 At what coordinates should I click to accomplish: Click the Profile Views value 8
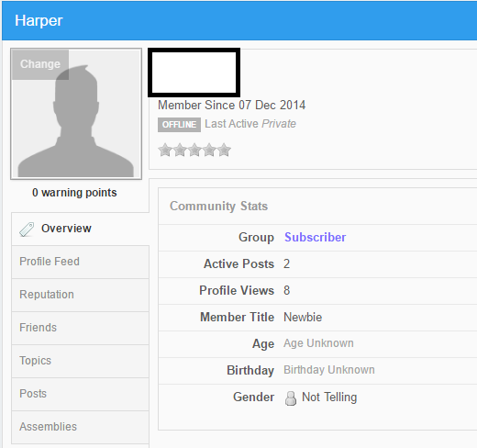point(286,290)
